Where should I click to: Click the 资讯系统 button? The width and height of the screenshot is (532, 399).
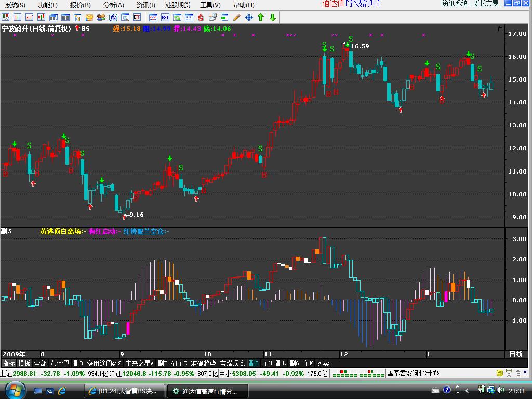(x=456, y=4)
